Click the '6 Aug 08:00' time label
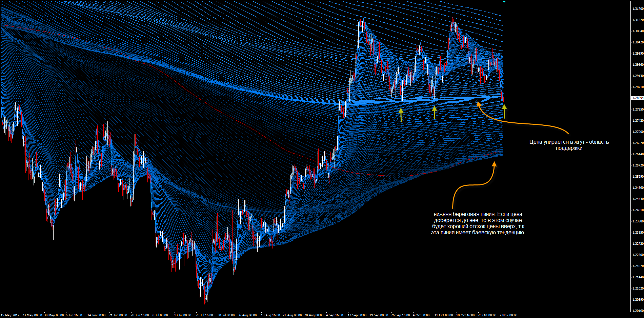644x318 pixels. (x=248, y=315)
